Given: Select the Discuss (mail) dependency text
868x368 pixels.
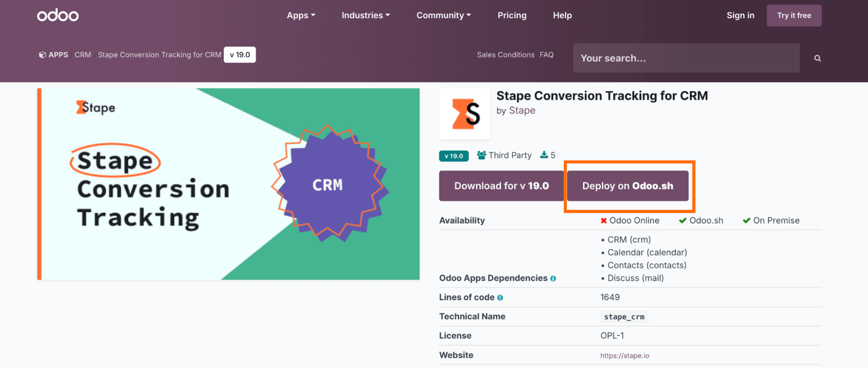Looking at the screenshot, I should (635, 278).
